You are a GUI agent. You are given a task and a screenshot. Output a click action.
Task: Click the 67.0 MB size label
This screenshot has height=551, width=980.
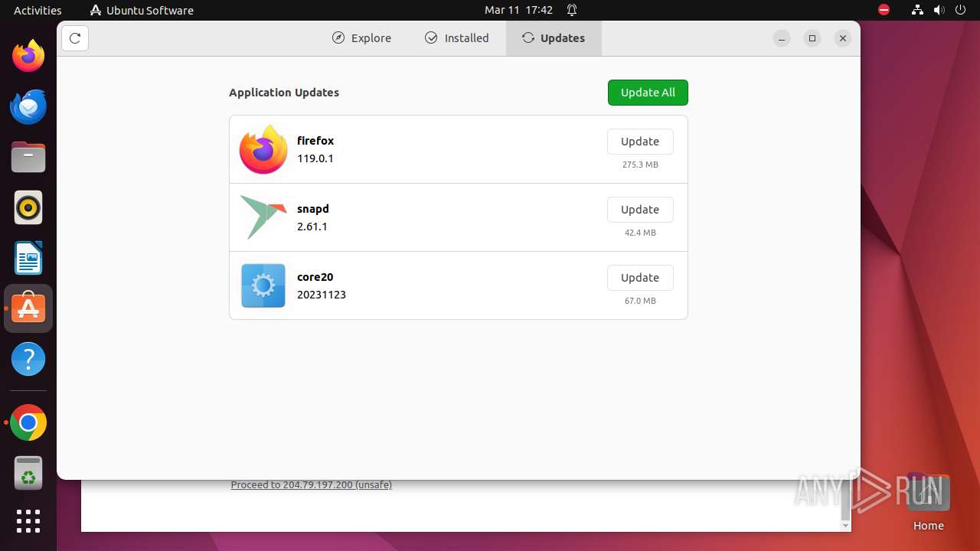640,301
